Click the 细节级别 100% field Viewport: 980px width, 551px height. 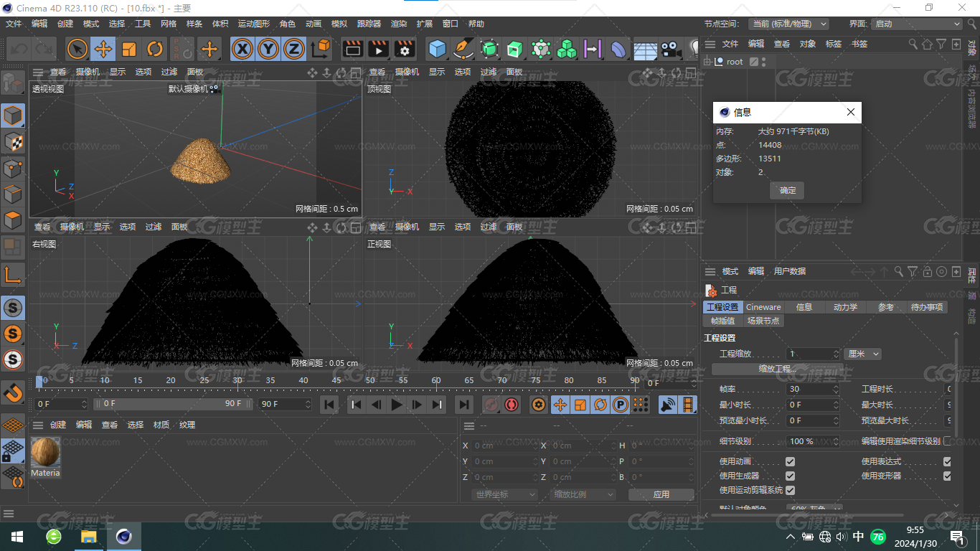pyautogui.click(x=813, y=441)
